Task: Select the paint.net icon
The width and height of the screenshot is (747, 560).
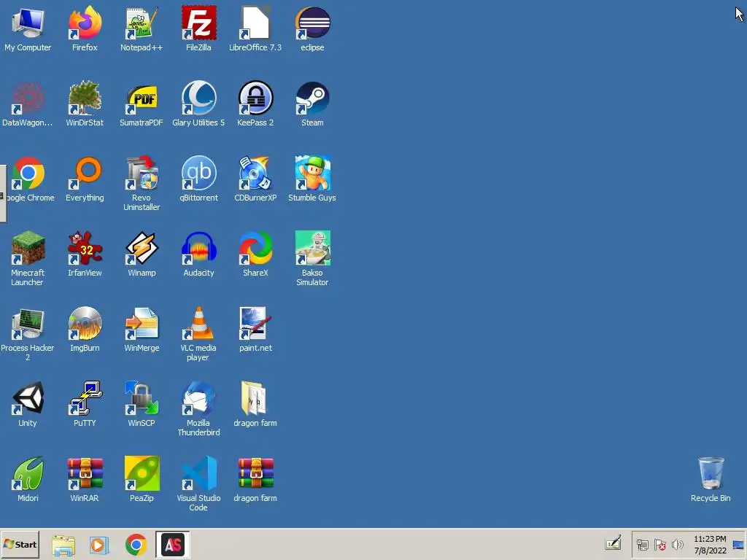Action: tap(255, 323)
